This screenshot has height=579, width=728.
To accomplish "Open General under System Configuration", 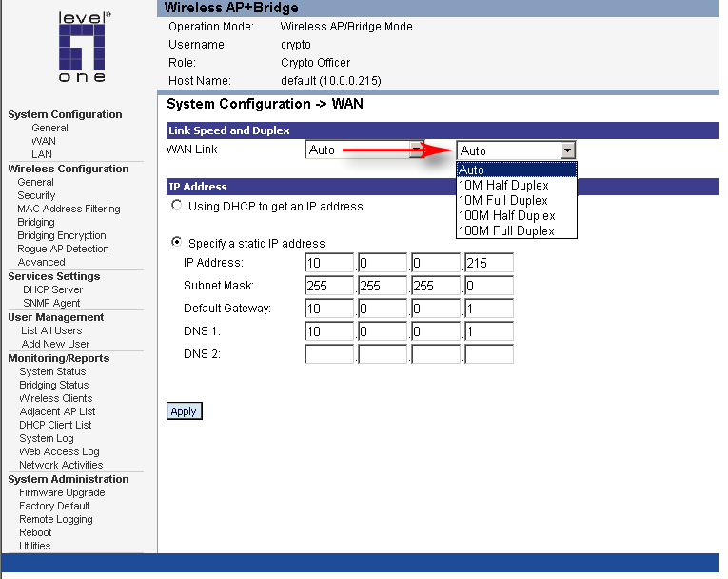I will tap(49, 128).
